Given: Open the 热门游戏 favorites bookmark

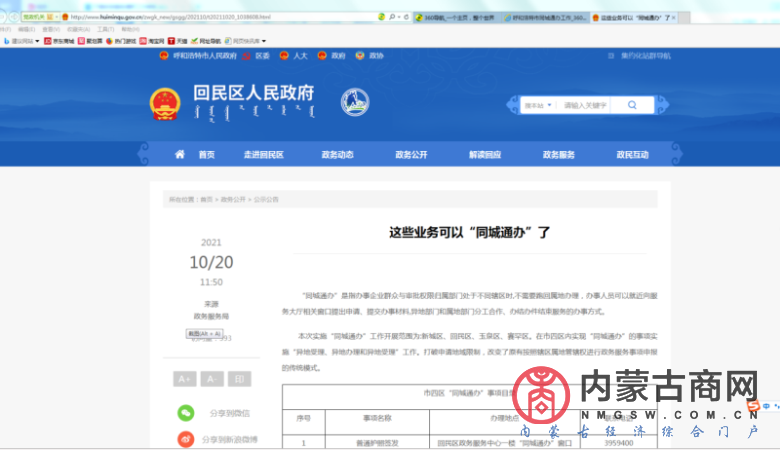Looking at the screenshot, I should point(121,41).
